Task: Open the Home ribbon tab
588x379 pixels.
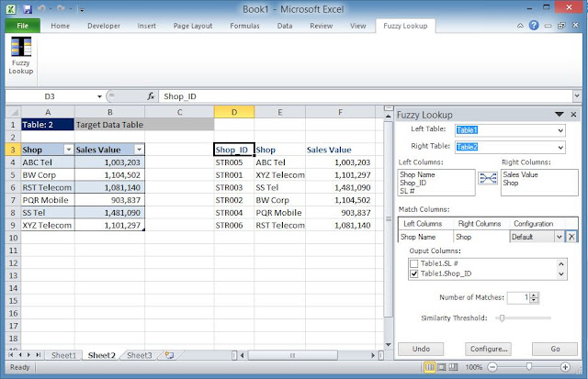Action: click(x=61, y=26)
